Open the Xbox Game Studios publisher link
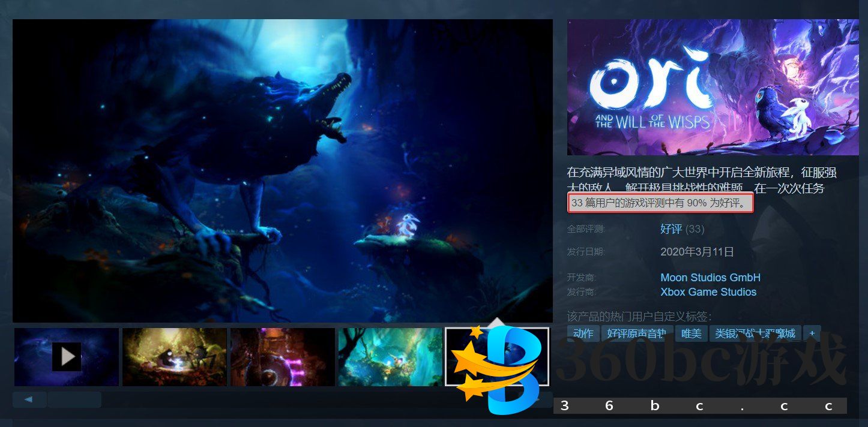Viewport: 868px width, 427px height. coord(708,292)
